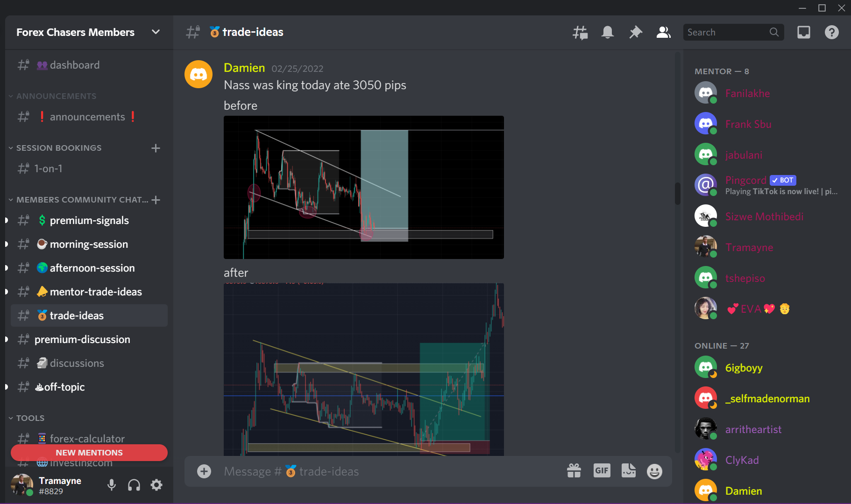The height and width of the screenshot is (504, 851).
Task: Open the sticker picker
Action: point(629,471)
